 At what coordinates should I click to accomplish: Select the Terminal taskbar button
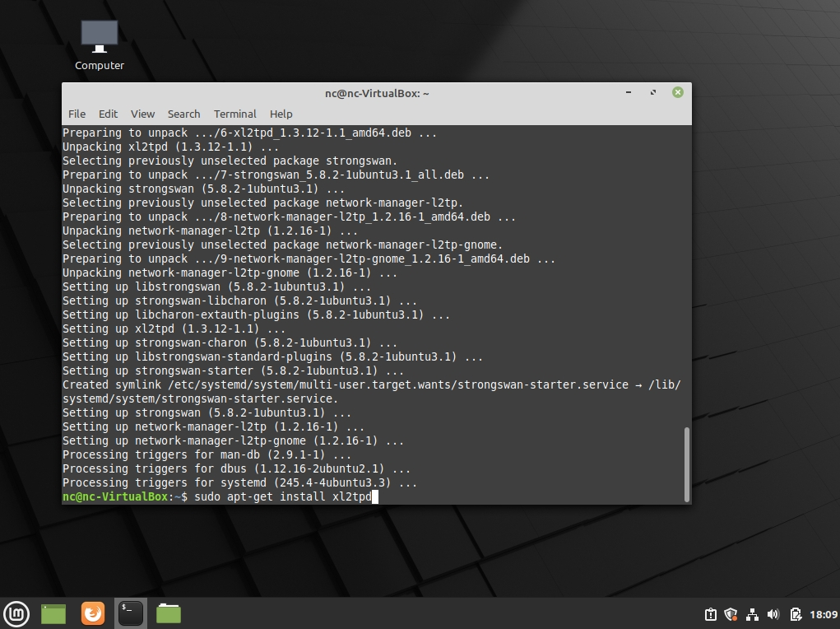tap(131, 613)
